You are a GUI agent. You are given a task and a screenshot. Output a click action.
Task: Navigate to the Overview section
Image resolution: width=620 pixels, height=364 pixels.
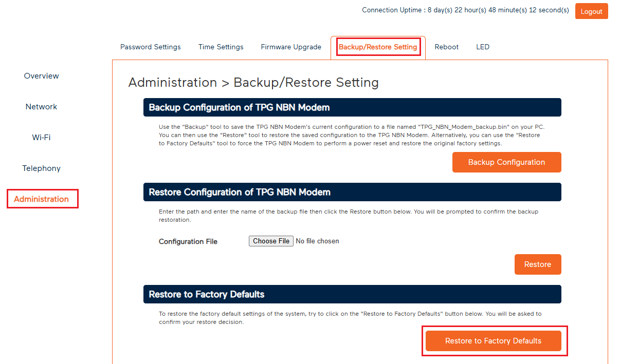pyautogui.click(x=41, y=75)
